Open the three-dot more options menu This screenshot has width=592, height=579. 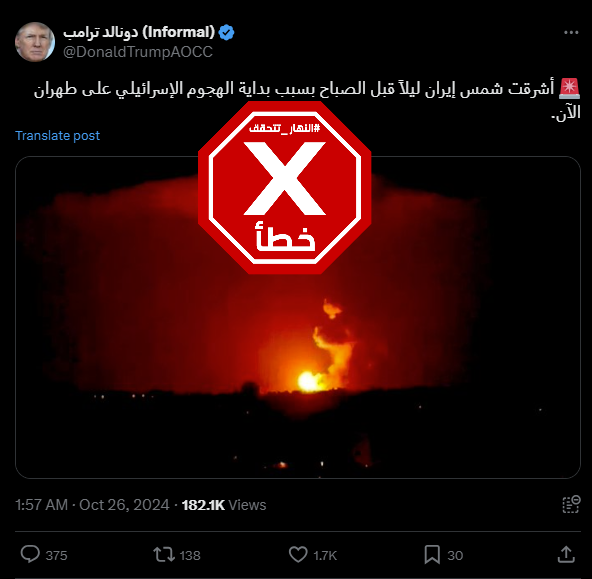pos(571,33)
